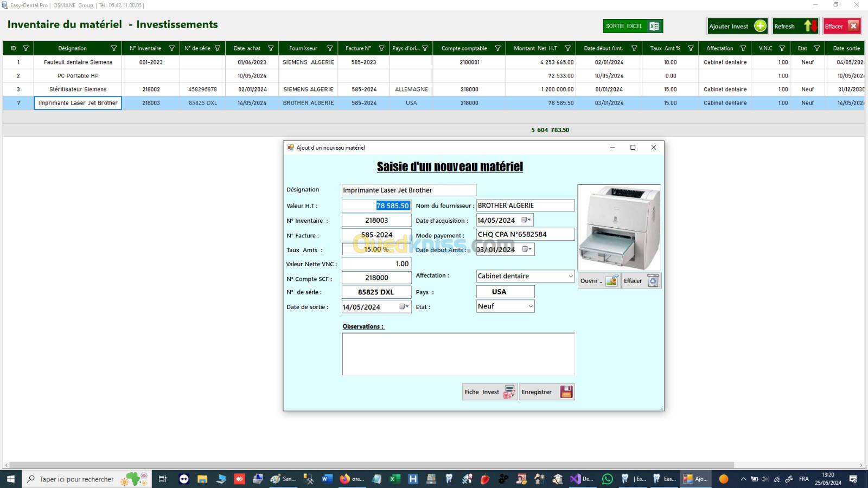Viewport: 868px width, 488px height.
Task: Open Excel from the Windows taskbar
Action: pyautogui.click(x=395, y=479)
